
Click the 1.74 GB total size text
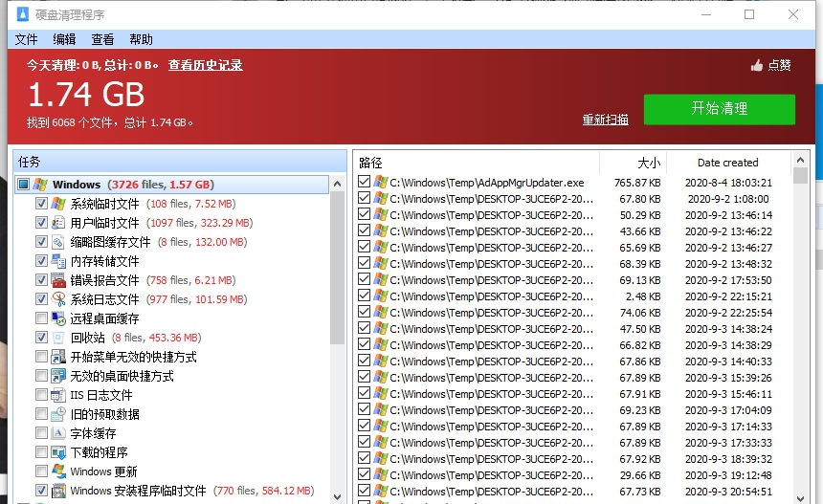coord(86,95)
